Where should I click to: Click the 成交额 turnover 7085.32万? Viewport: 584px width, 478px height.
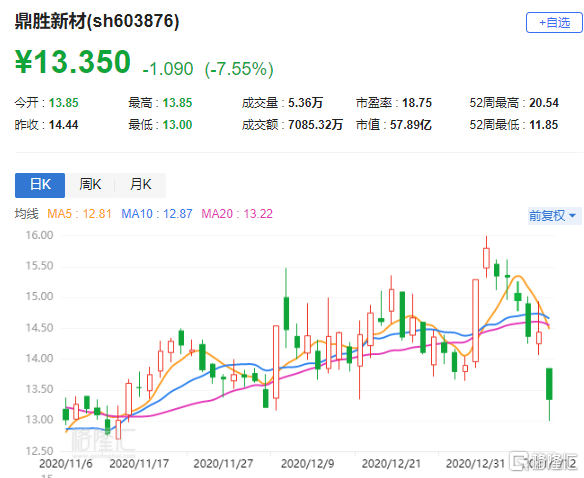[x=315, y=125]
